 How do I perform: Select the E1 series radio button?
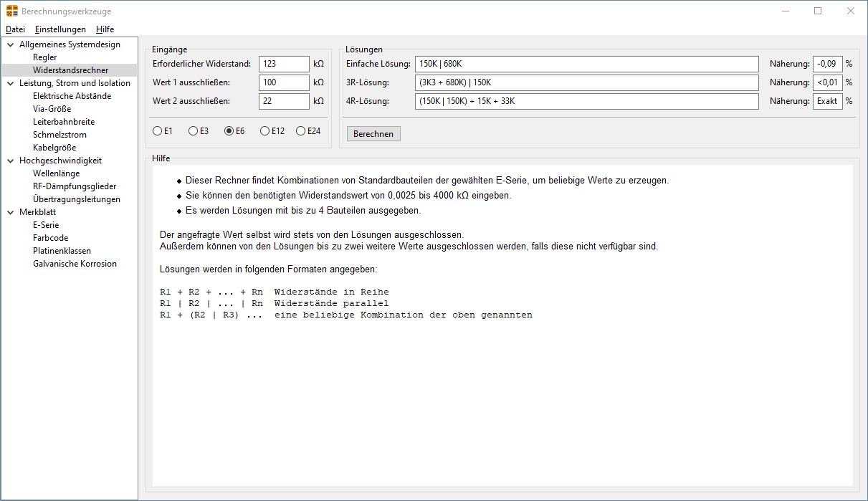157,131
